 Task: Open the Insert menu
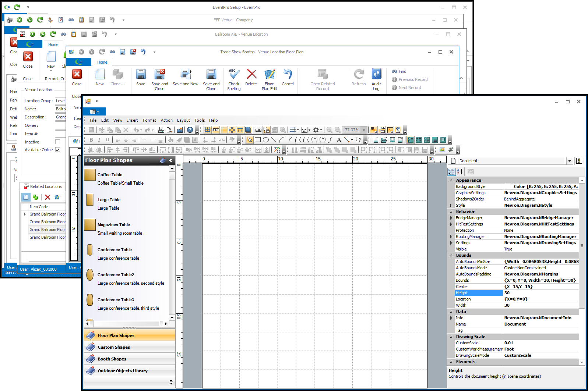click(133, 120)
